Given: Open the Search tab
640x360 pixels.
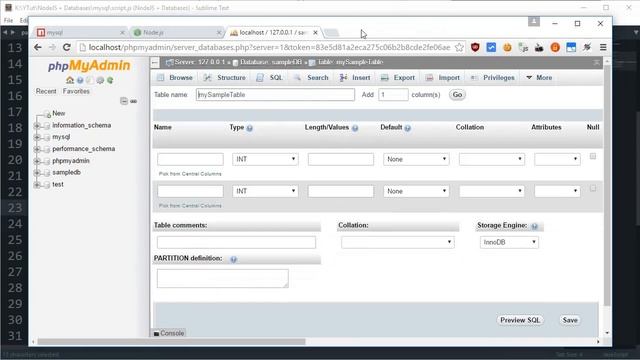Looking at the screenshot, I should (x=311, y=78).
